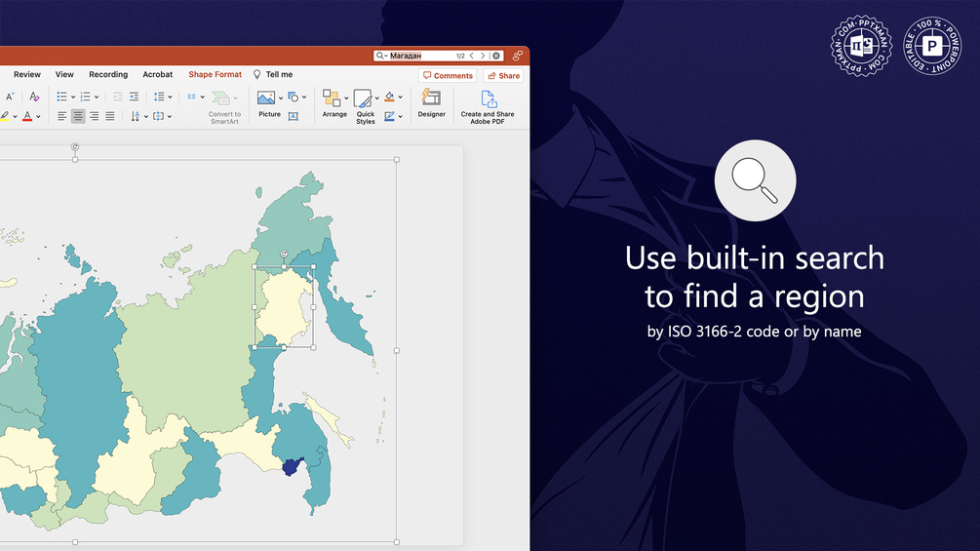Open the Review ribbon tab
980x551 pixels.
click(27, 74)
